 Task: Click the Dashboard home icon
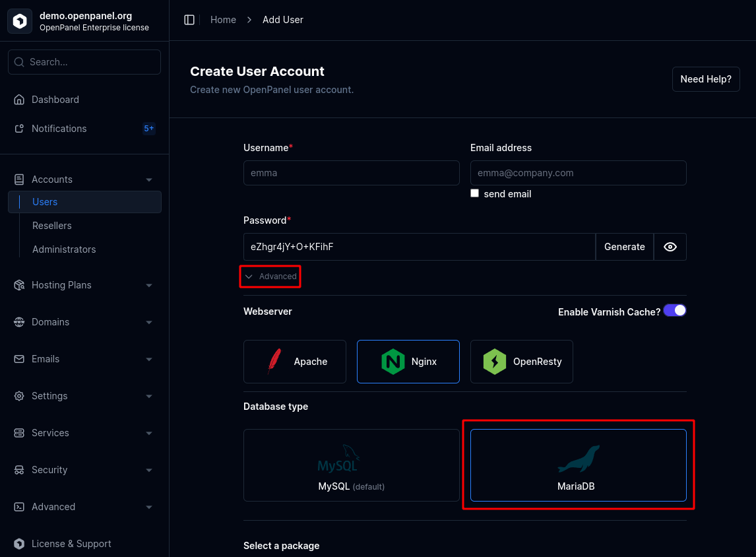pyautogui.click(x=19, y=100)
